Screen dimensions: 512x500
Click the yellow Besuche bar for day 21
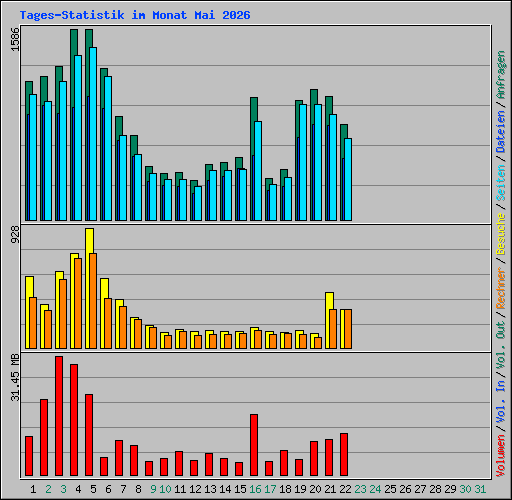coord(328,321)
